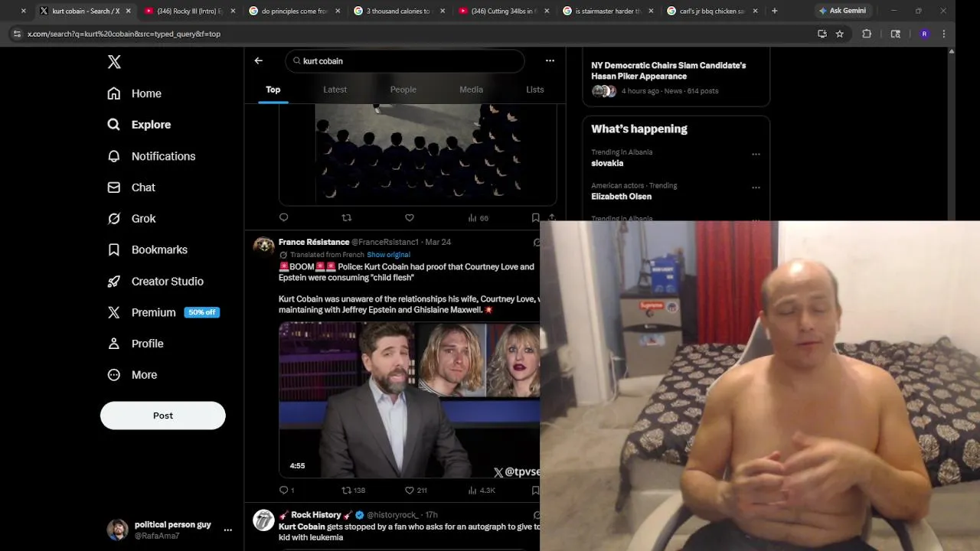Open options for slovakia trend

[756, 154]
